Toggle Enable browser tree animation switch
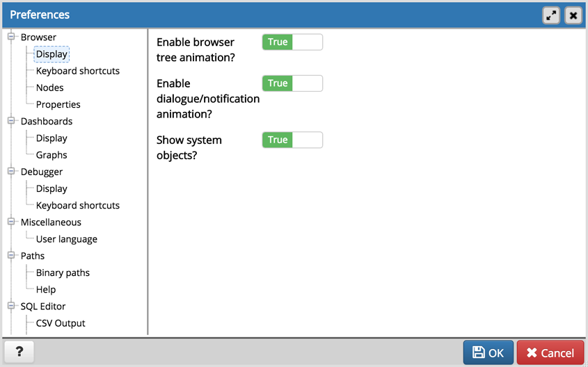This screenshot has width=588, height=367. point(292,42)
